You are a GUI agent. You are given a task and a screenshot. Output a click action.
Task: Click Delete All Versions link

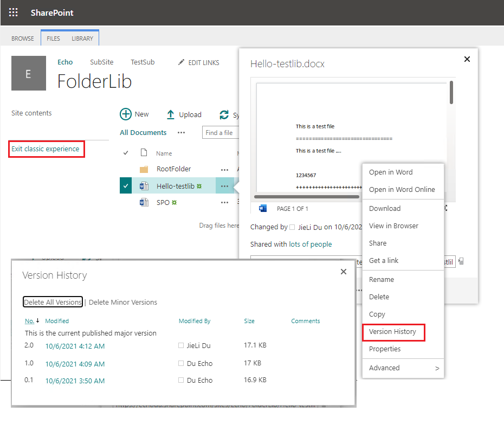coord(53,302)
